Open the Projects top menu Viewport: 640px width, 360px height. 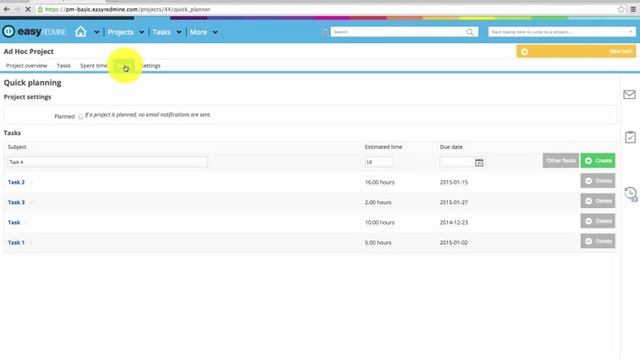click(120, 32)
